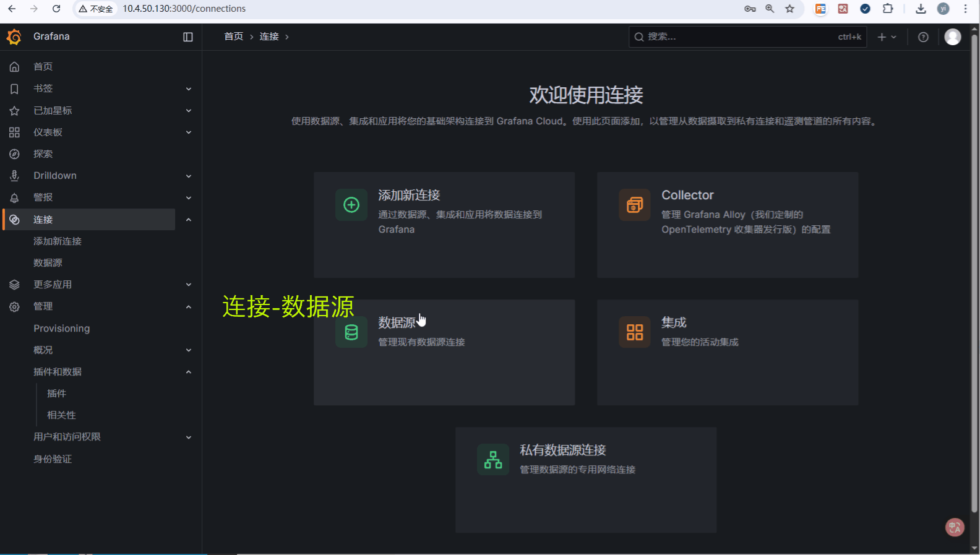
Task: Expand the 用户和访问权限 section chevron
Action: pos(189,437)
